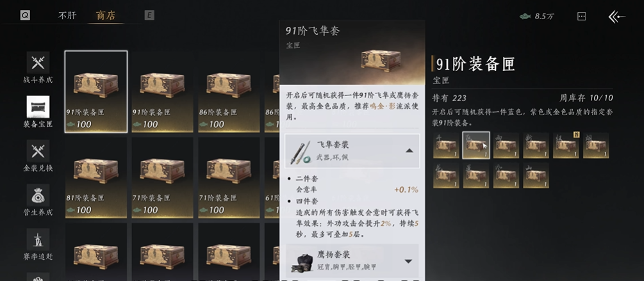Expand the 鹰扬套装 section arrow
This screenshot has width=644, height=281.
408,261
